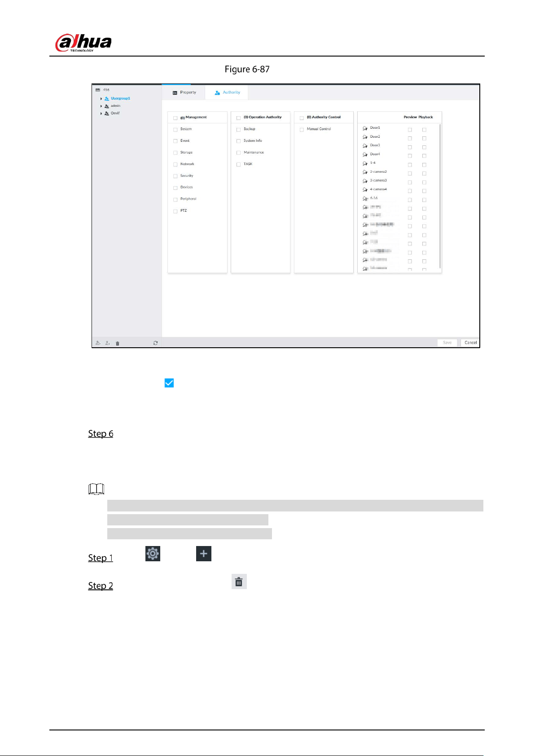Select the Usergroup1 tree item label
This screenshot has width=535, height=756.
pos(121,99)
